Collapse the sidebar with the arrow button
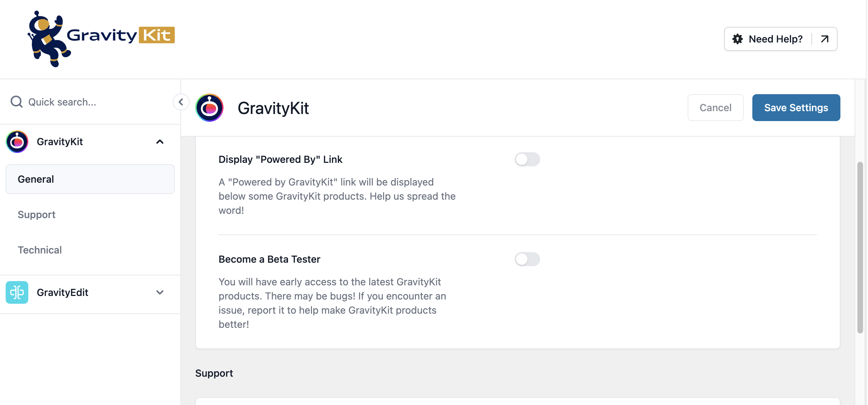Viewport: 868px width, 405px height. tap(181, 102)
